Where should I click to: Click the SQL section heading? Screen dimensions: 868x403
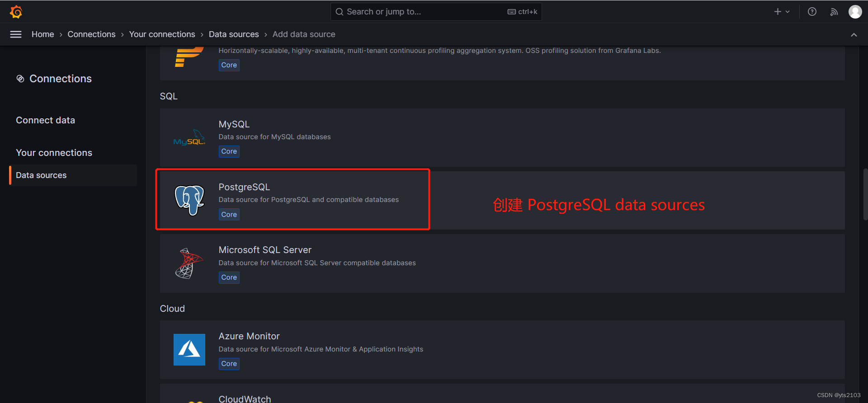point(169,96)
